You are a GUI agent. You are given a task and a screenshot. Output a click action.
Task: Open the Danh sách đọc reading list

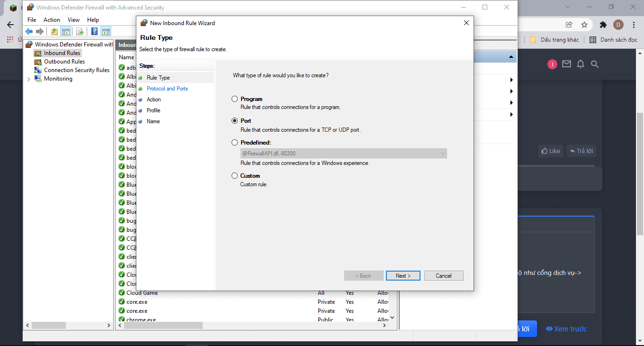click(x=614, y=40)
